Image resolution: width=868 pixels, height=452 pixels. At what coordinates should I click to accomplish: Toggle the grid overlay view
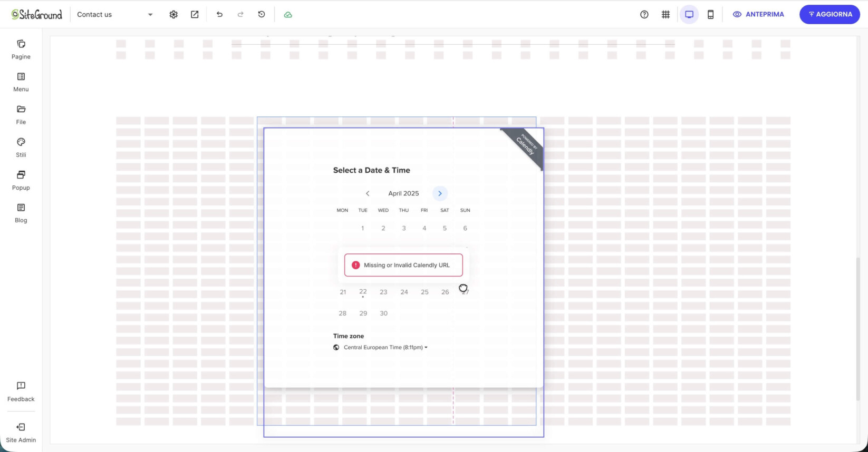coord(666,15)
